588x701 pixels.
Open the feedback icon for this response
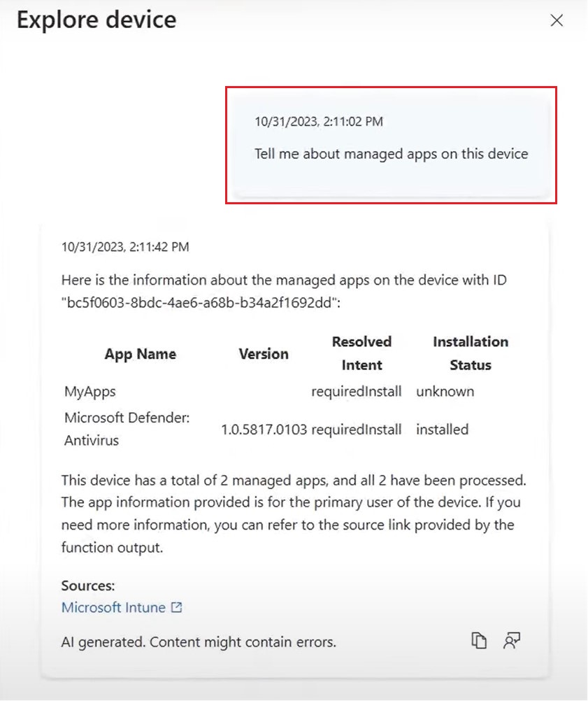[512, 641]
